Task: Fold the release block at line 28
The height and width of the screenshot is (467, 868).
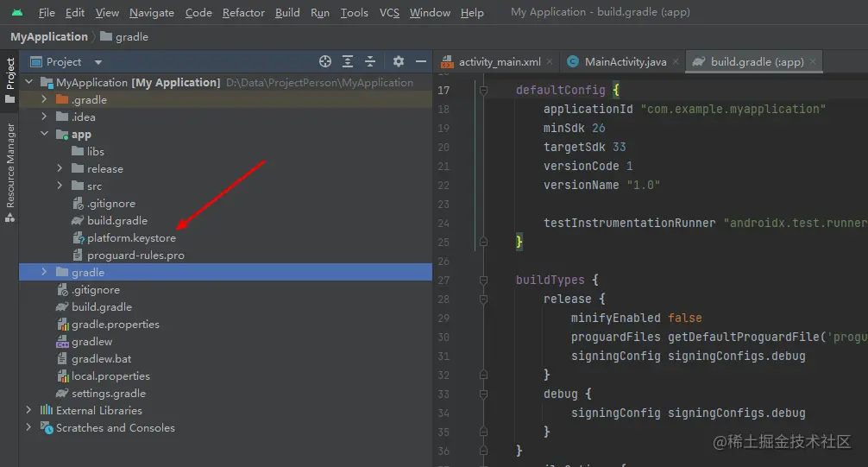Action: coord(483,299)
